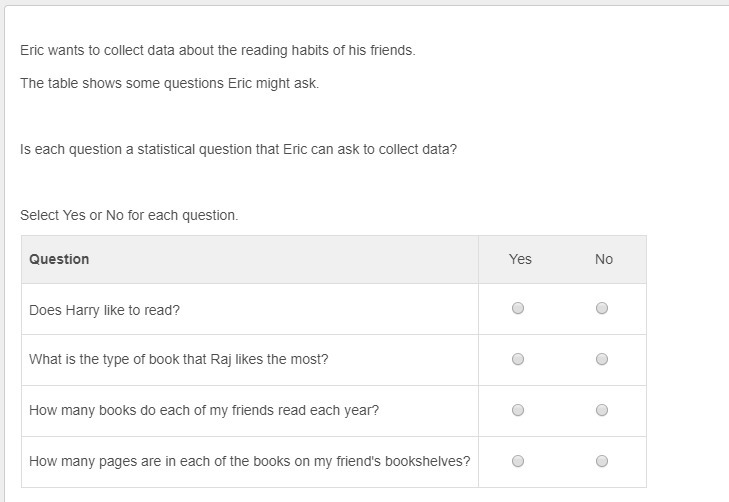Click the 'How many books' question text
Image resolution: width=729 pixels, height=502 pixels.
(x=204, y=410)
